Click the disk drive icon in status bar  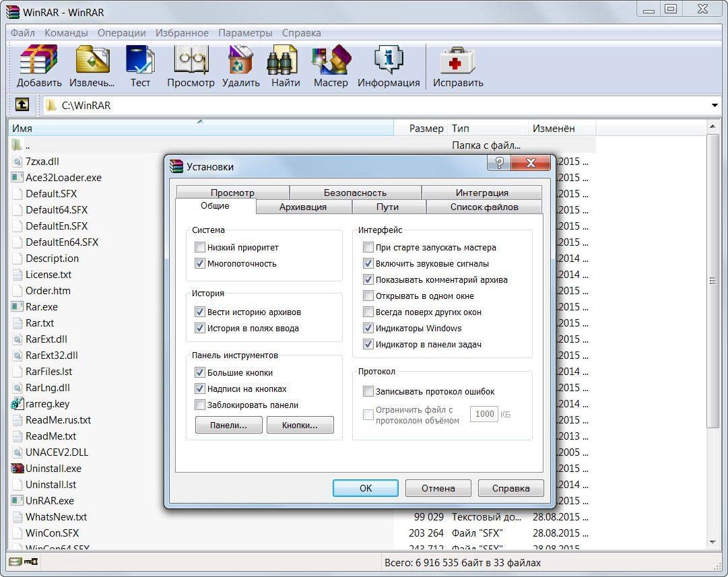pyautogui.click(x=15, y=562)
